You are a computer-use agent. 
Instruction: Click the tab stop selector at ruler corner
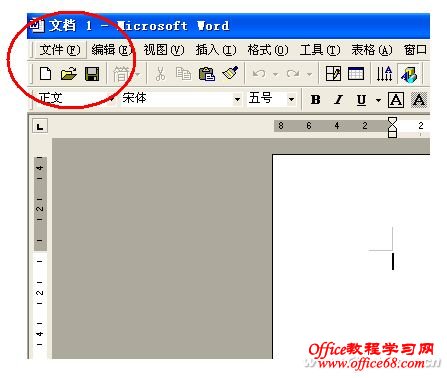coord(40,126)
